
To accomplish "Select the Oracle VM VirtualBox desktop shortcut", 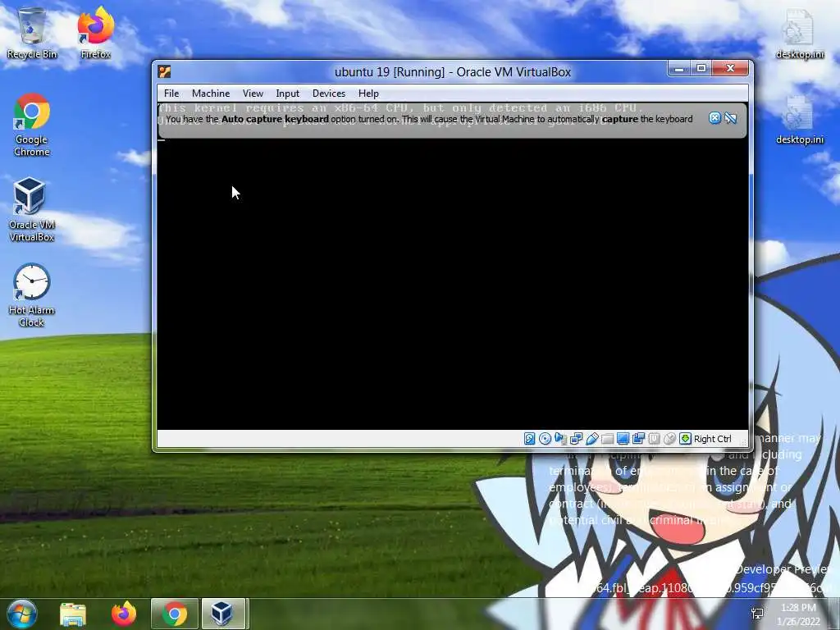I will 32,210.
